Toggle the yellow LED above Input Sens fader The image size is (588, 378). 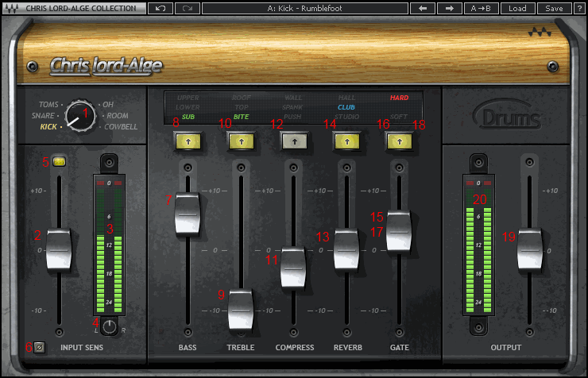(x=60, y=161)
